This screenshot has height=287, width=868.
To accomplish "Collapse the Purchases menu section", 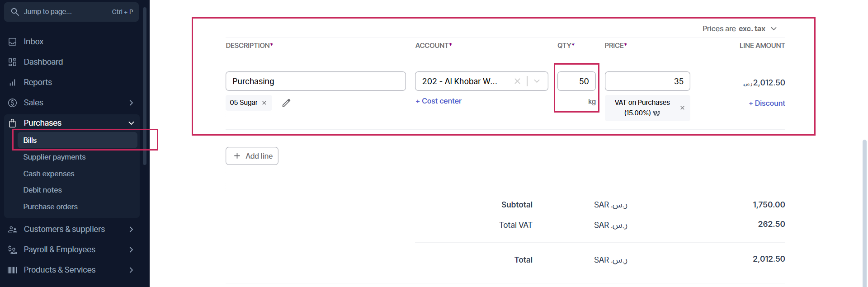I will pyautogui.click(x=131, y=123).
